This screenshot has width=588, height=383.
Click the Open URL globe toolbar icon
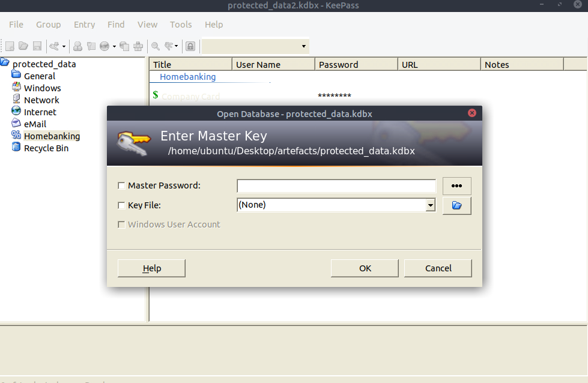click(x=105, y=46)
